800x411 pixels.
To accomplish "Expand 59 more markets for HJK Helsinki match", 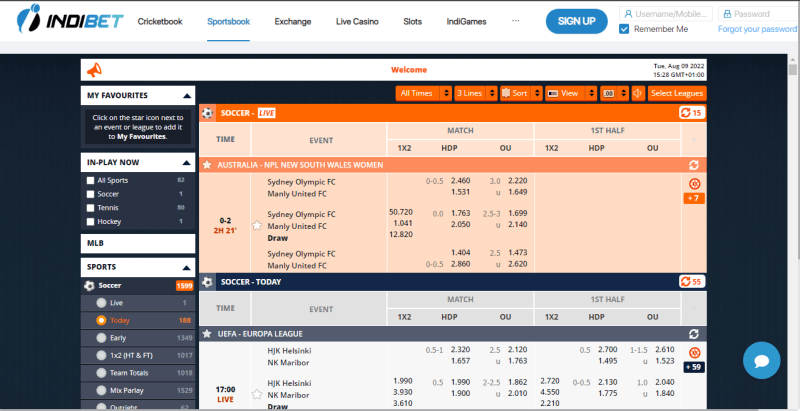I will click(694, 367).
